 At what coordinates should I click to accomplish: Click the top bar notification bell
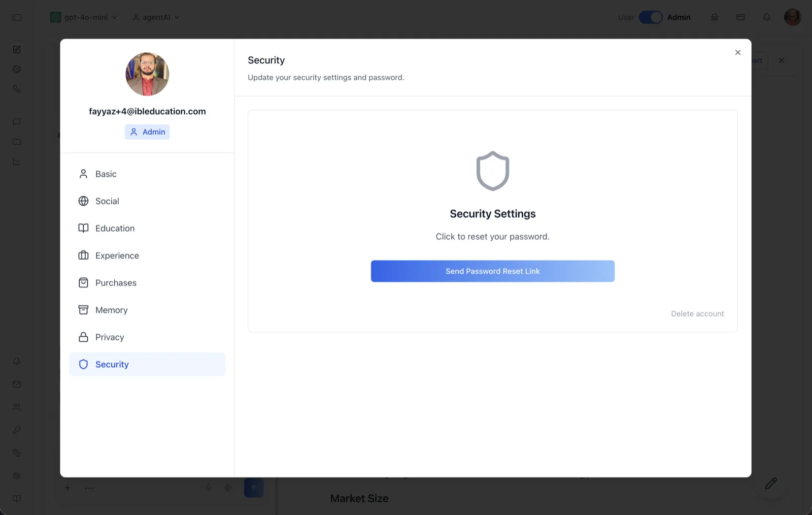(x=766, y=17)
